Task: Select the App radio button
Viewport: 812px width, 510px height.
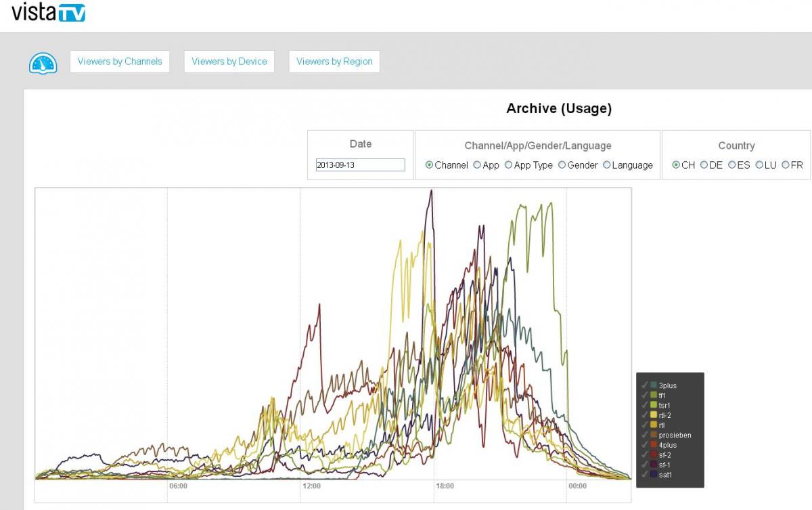Action: pyautogui.click(x=477, y=165)
